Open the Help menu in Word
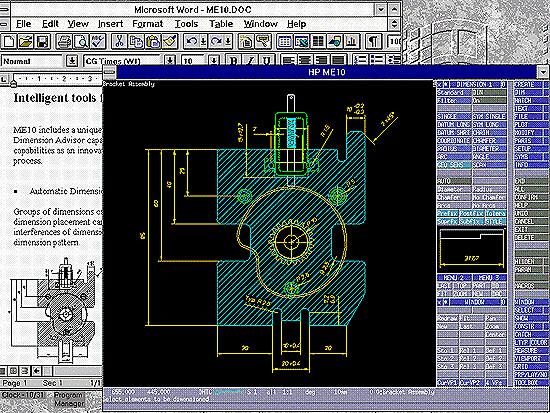The height and width of the screenshot is (413, 550). [x=297, y=24]
